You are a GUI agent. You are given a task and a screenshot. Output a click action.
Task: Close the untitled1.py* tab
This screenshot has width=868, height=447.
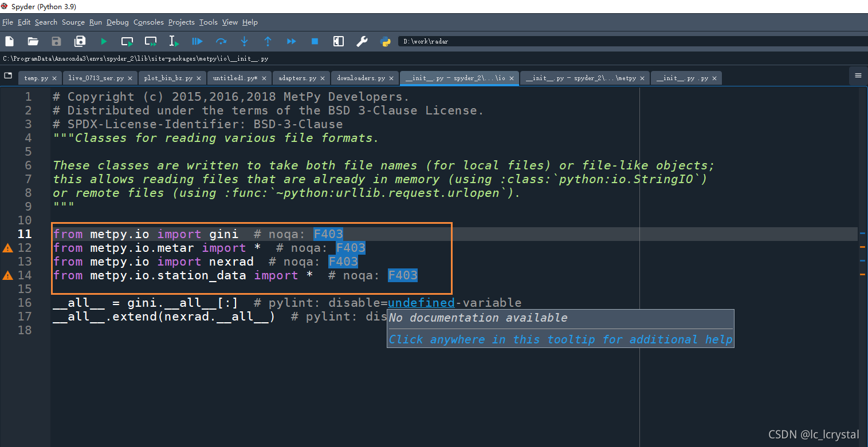pyautogui.click(x=264, y=78)
